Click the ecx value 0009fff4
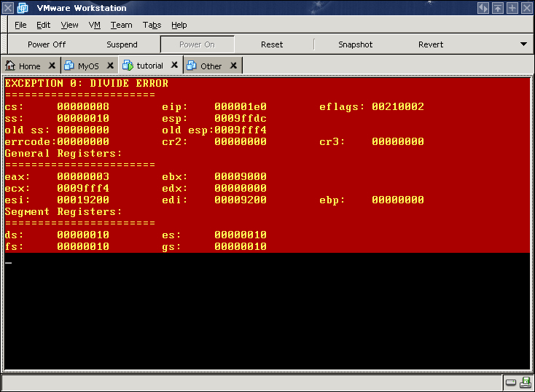The width and height of the screenshot is (535, 392). (x=83, y=188)
